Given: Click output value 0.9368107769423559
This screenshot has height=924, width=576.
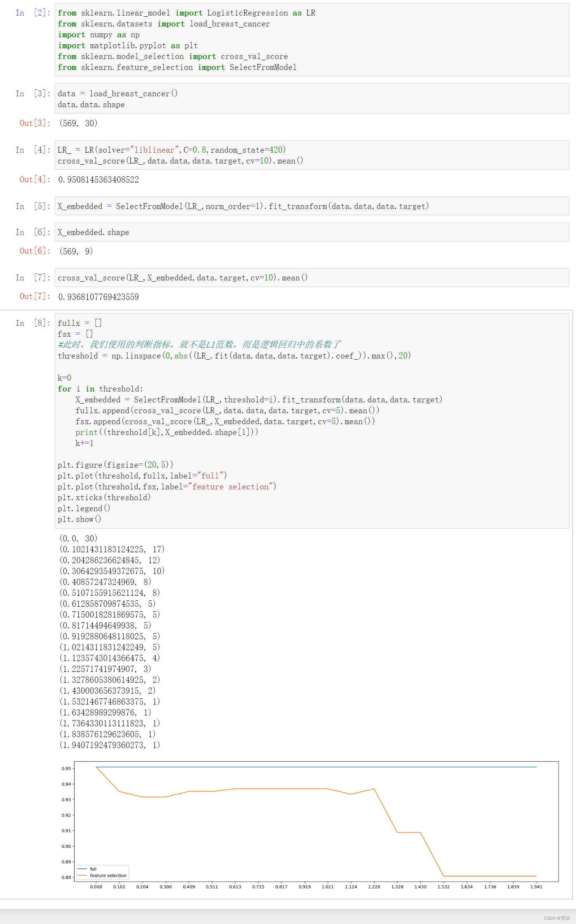Looking at the screenshot, I should click(x=99, y=297).
